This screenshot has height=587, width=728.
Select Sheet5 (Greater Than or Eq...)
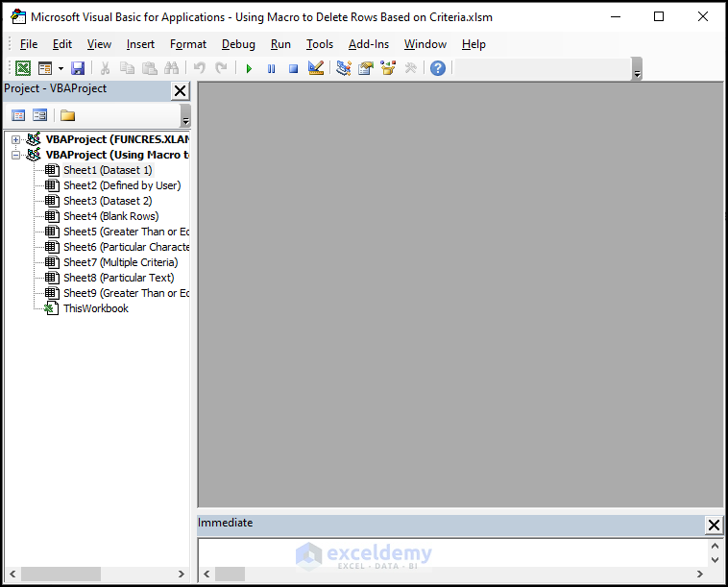[126, 232]
